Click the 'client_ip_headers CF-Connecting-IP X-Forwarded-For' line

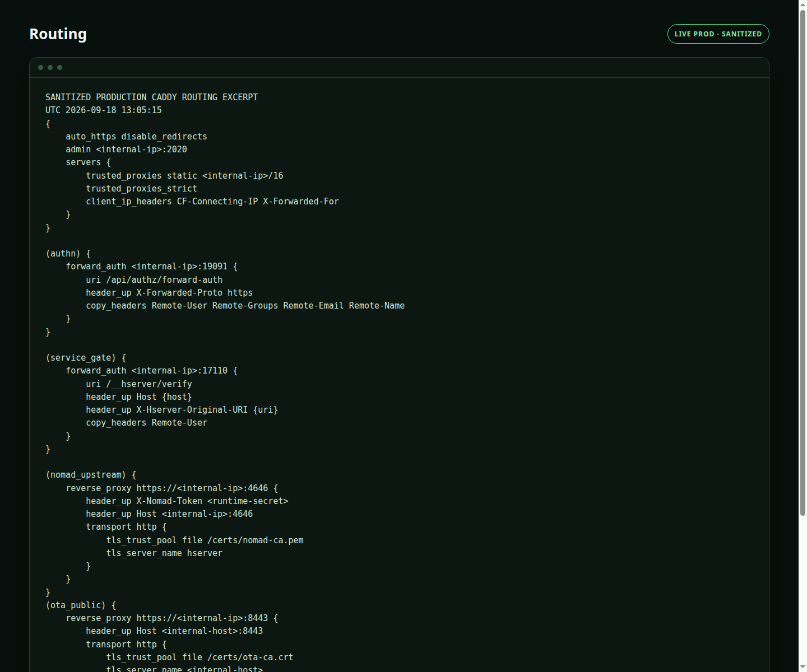[212, 202]
